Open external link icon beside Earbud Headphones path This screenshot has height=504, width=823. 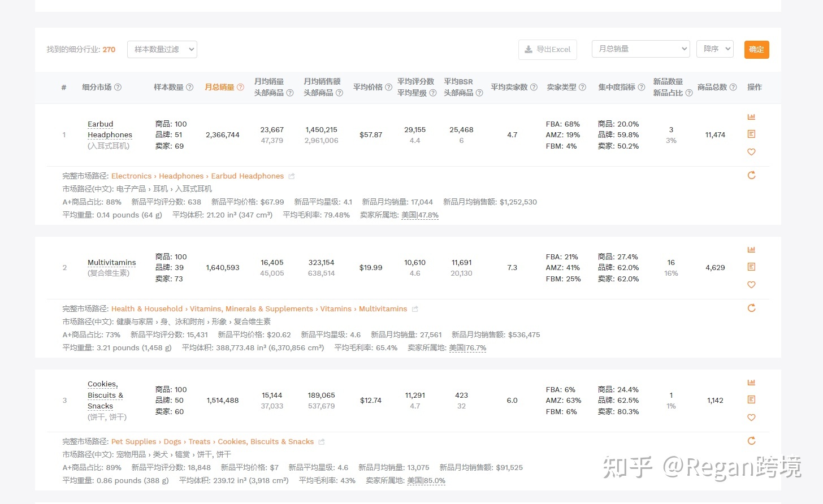click(x=292, y=176)
